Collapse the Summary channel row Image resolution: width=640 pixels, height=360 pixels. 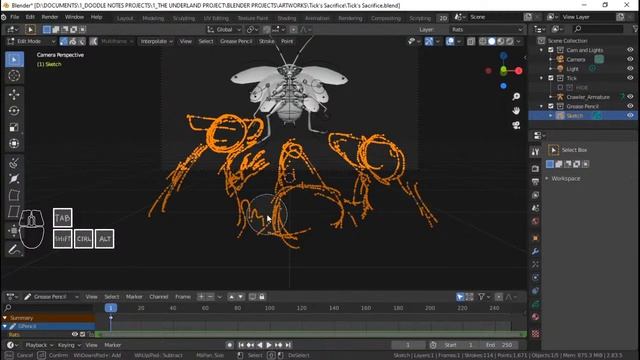pyautogui.click(x=5, y=318)
